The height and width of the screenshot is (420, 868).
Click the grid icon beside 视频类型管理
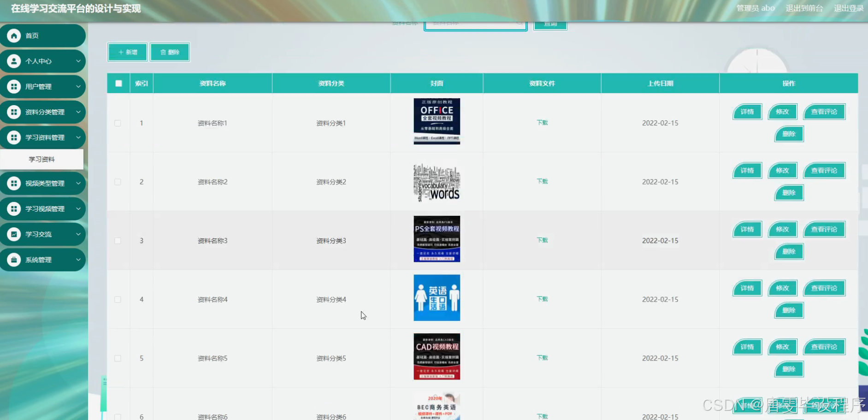click(14, 183)
